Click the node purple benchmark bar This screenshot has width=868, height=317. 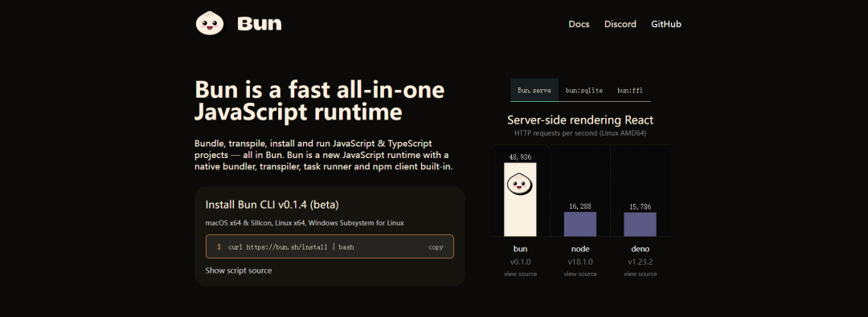click(580, 224)
